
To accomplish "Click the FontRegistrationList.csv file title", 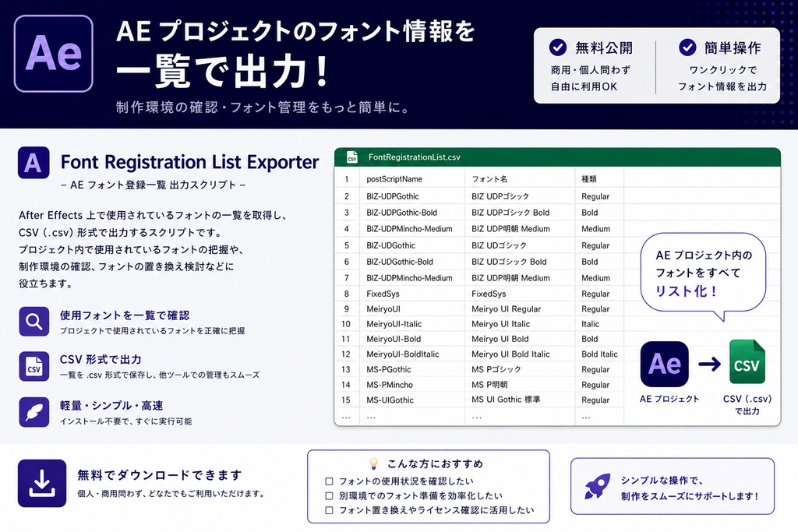I will 415,157.
